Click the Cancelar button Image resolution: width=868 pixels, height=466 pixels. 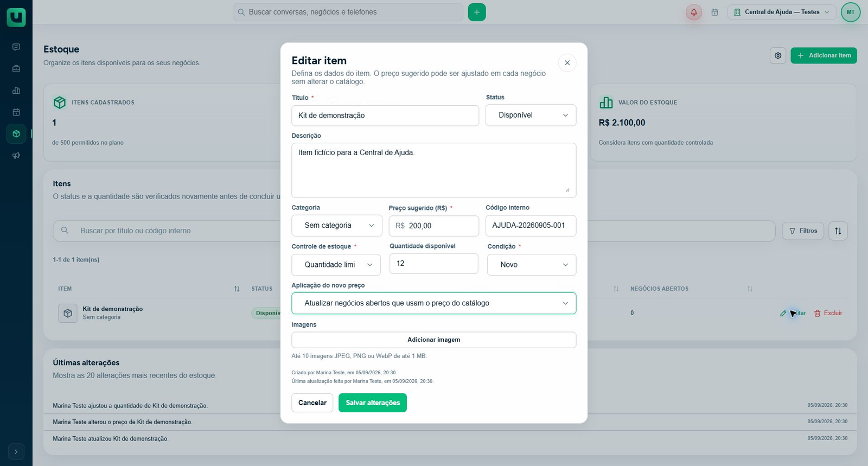pyautogui.click(x=312, y=403)
